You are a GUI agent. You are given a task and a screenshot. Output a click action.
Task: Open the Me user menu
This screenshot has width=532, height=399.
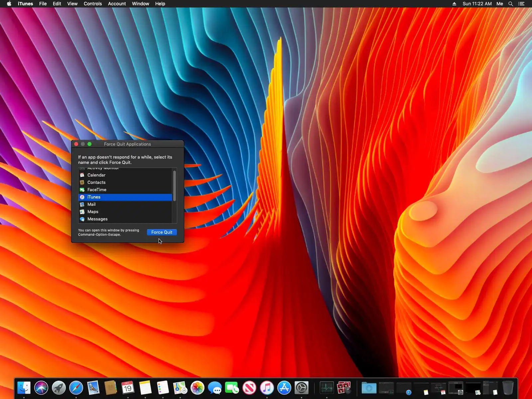click(500, 4)
